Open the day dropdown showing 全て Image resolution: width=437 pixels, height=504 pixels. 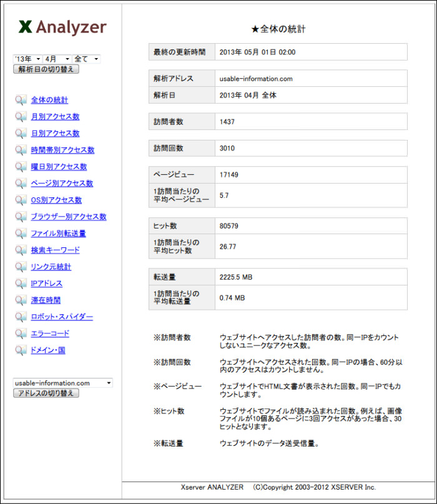click(x=86, y=59)
